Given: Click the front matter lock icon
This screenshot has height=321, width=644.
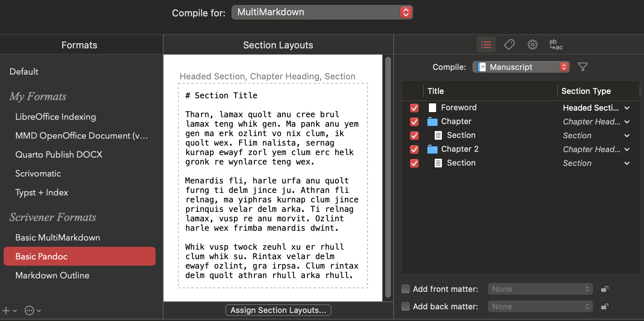Looking at the screenshot, I should [x=604, y=289].
